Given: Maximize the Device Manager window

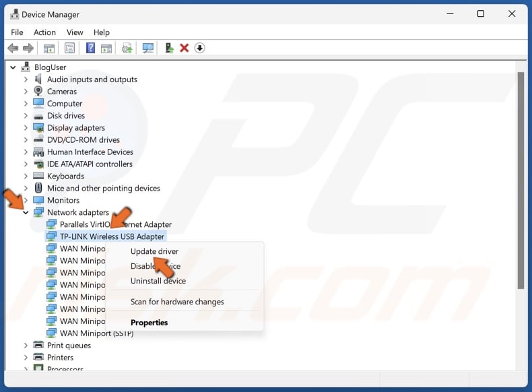Looking at the screenshot, I should coord(480,13).
